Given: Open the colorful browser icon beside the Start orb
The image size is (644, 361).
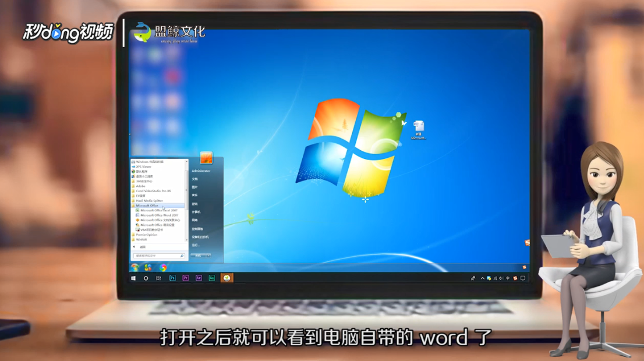Looking at the screenshot, I should 163,268.
